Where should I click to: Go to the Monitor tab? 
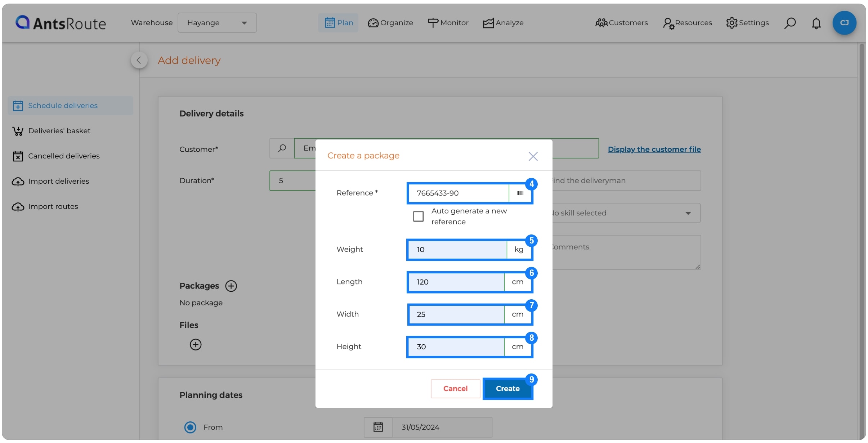click(x=448, y=23)
